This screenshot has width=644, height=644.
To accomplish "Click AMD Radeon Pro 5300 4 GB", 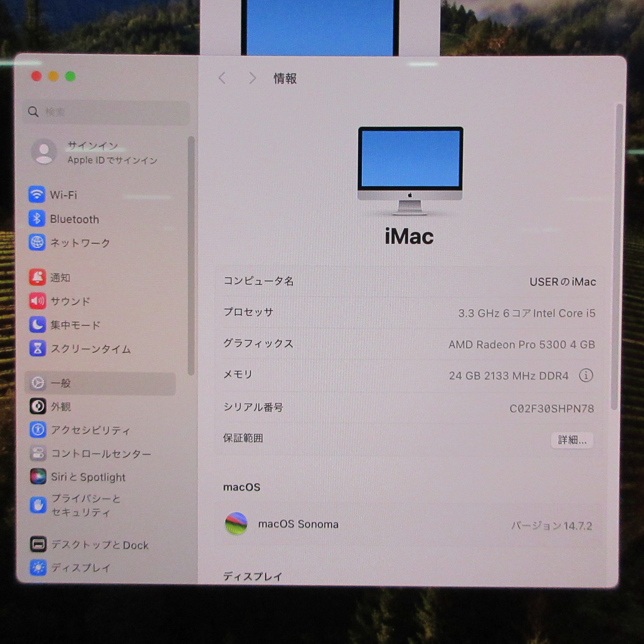I will point(522,344).
